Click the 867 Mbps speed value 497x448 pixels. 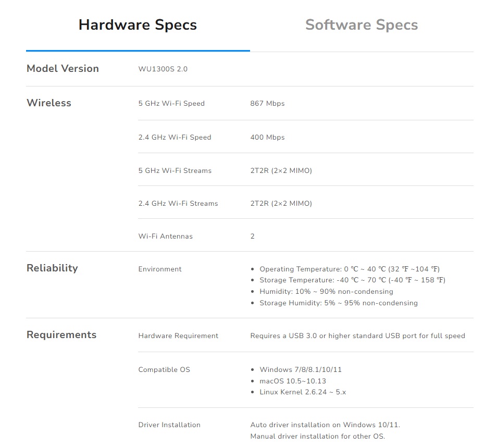(267, 104)
